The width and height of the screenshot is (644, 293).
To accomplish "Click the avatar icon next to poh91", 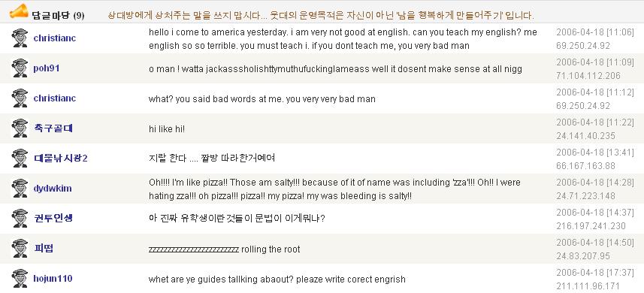I will [19, 68].
